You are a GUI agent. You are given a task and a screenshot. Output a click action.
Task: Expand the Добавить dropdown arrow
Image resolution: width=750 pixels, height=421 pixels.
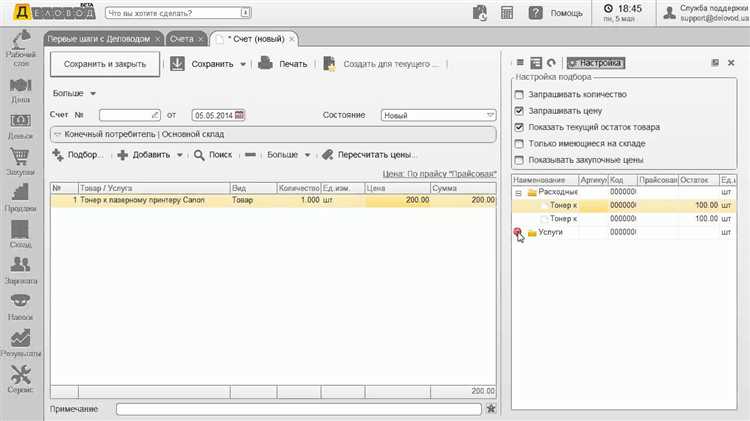[x=180, y=155]
